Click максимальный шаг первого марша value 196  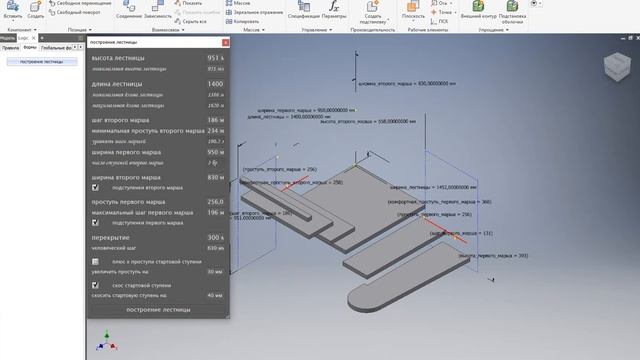[x=216, y=212]
